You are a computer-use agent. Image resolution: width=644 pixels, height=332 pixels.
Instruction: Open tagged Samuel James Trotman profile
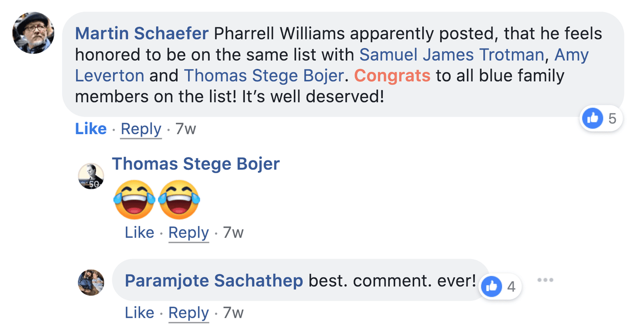click(452, 55)
